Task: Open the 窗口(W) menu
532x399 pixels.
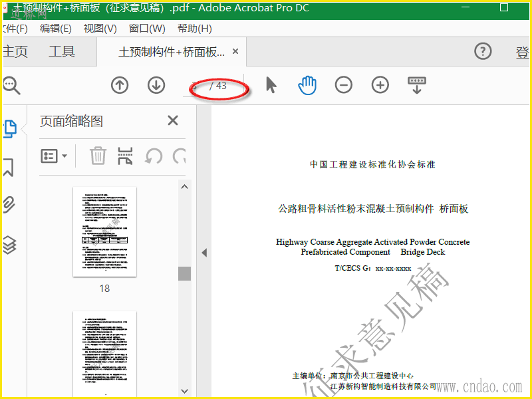Action: pyautogui.click(x=147, y=29)
